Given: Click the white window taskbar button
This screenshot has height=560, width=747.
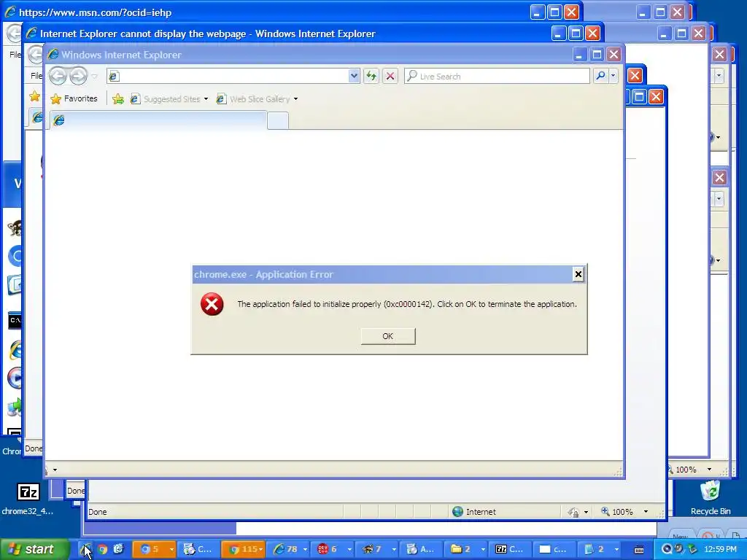Looking at the screenshot, I should (x=553, y=550).
